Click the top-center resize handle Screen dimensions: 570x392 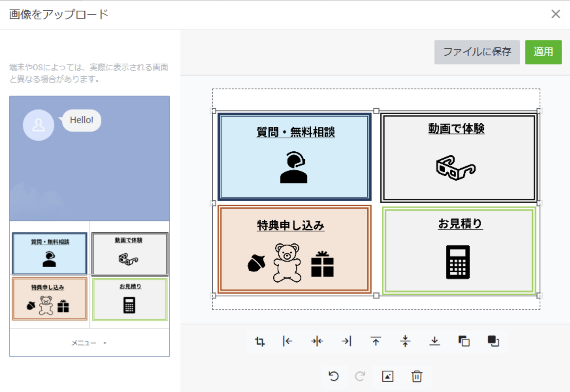(x=376, y=111)
